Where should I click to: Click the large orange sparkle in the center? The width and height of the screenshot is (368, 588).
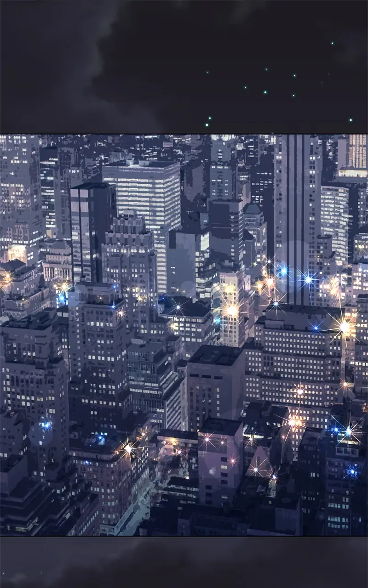[232, 311]
